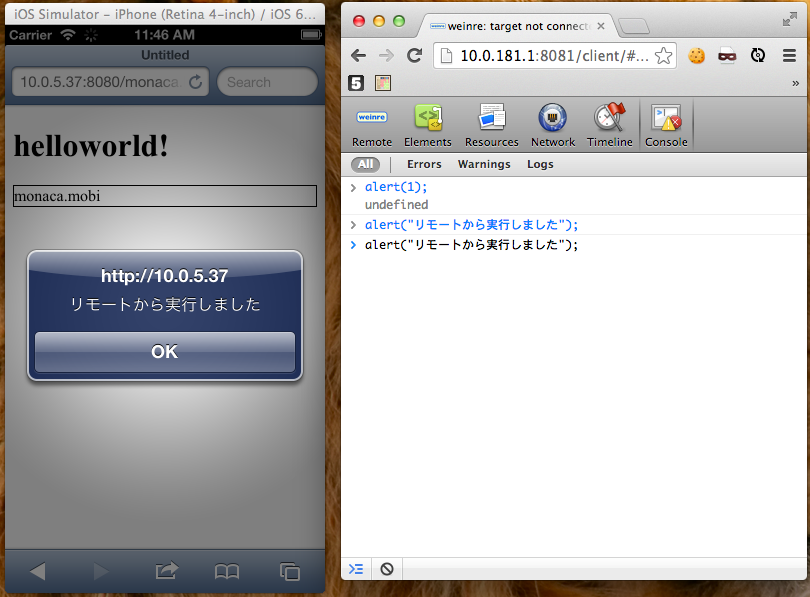Clear the console log
Viewport: 810px width, 597px height.
tap(387, 569)
